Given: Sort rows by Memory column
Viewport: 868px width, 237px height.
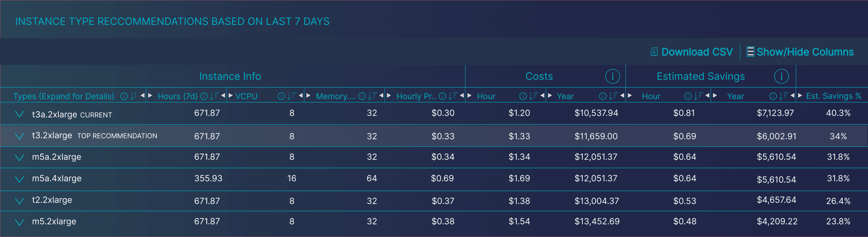Looking at the screenshot, I should (x=372, y=96).
